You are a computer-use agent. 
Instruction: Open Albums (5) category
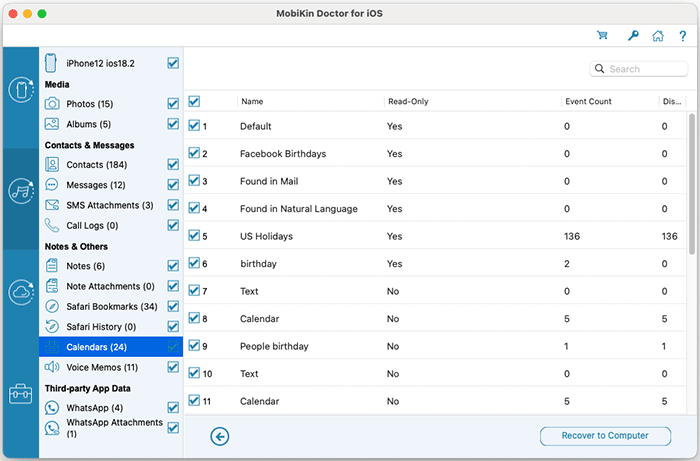88,124
